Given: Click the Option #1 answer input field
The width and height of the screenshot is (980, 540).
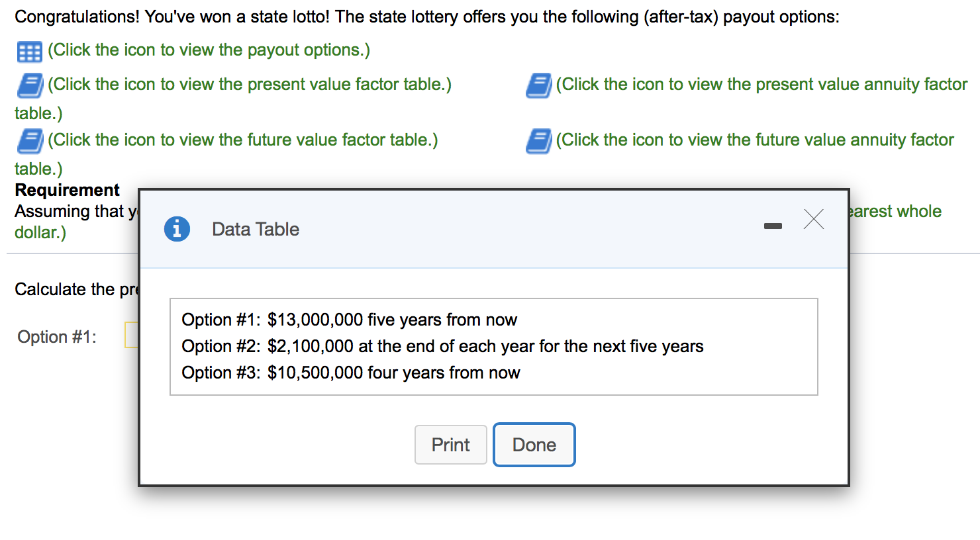Looking at the screenshot, I should coord(132,336).
